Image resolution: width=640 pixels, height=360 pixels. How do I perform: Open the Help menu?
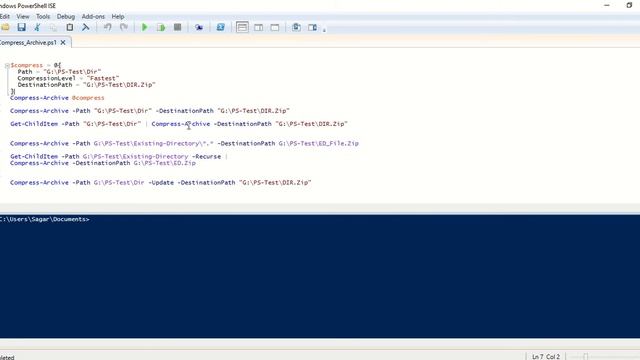[118, 16]
